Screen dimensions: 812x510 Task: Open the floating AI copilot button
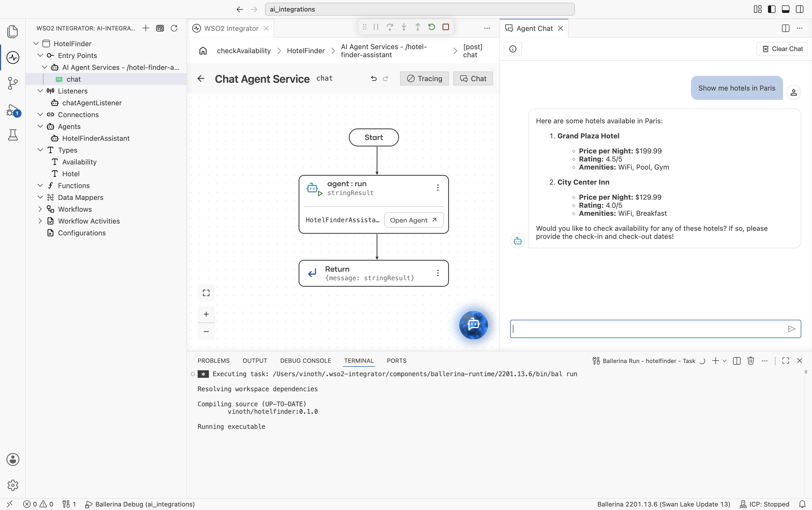473,325
